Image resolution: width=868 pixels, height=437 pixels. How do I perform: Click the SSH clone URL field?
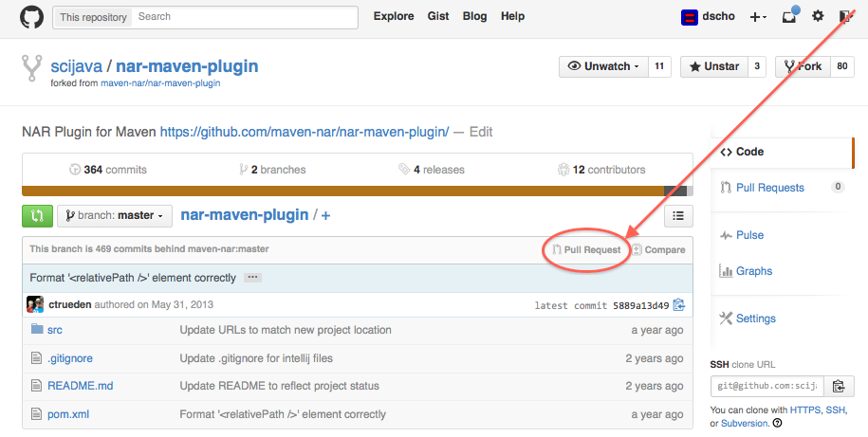[x=767, y=386]
